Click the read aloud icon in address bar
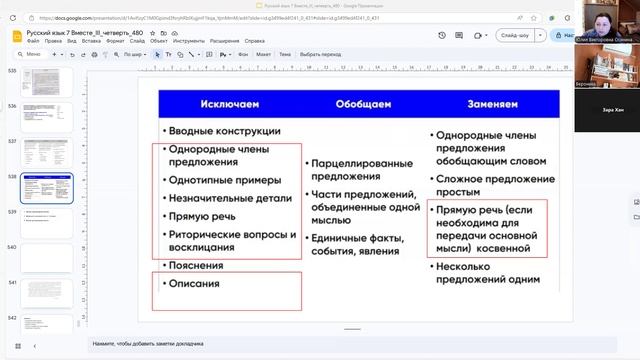Screen dimensions: 640x360 pyautogui.click(x=520, y=18)
